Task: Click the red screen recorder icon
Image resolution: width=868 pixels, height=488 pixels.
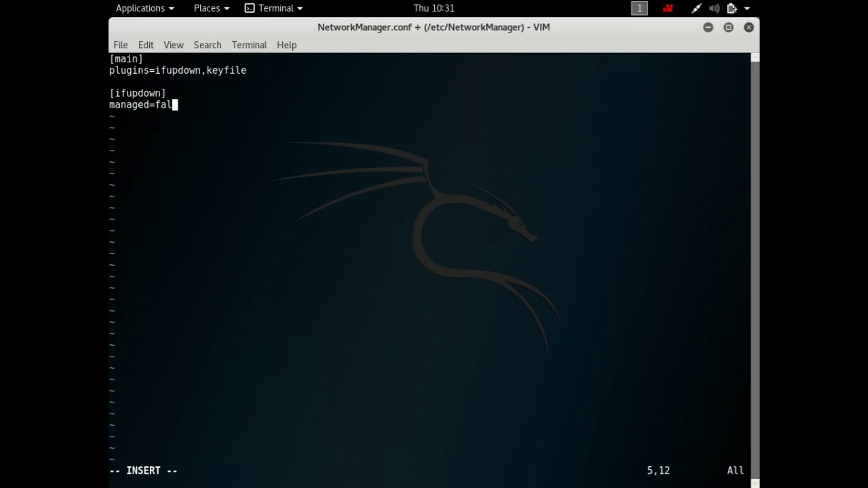Action: [x=668, y=8]
